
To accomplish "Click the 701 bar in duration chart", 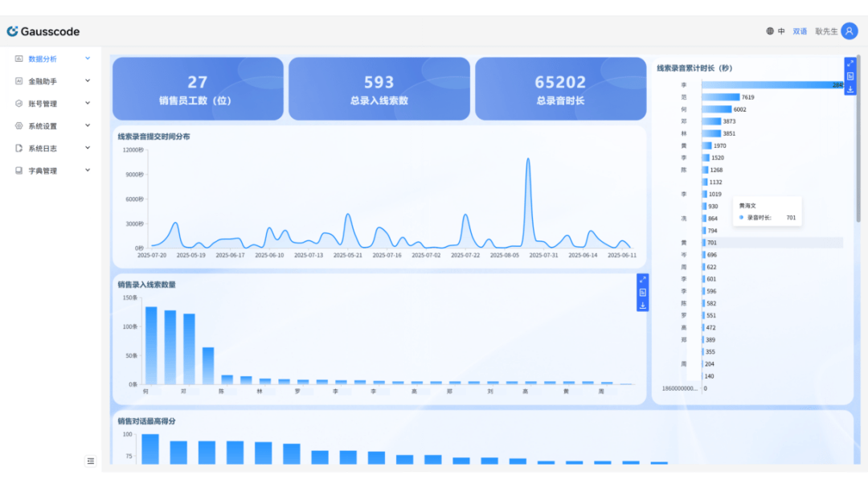I will 704,243.
